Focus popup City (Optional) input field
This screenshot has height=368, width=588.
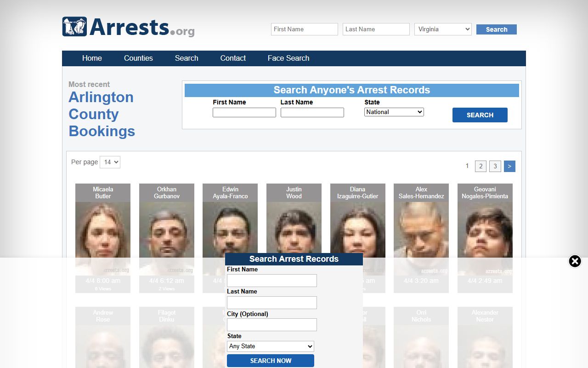[x=272, y=325]
